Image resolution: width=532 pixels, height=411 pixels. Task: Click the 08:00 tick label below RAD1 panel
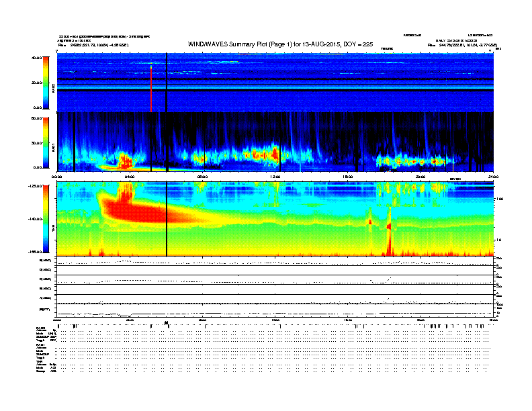click(x=202, y=177)
